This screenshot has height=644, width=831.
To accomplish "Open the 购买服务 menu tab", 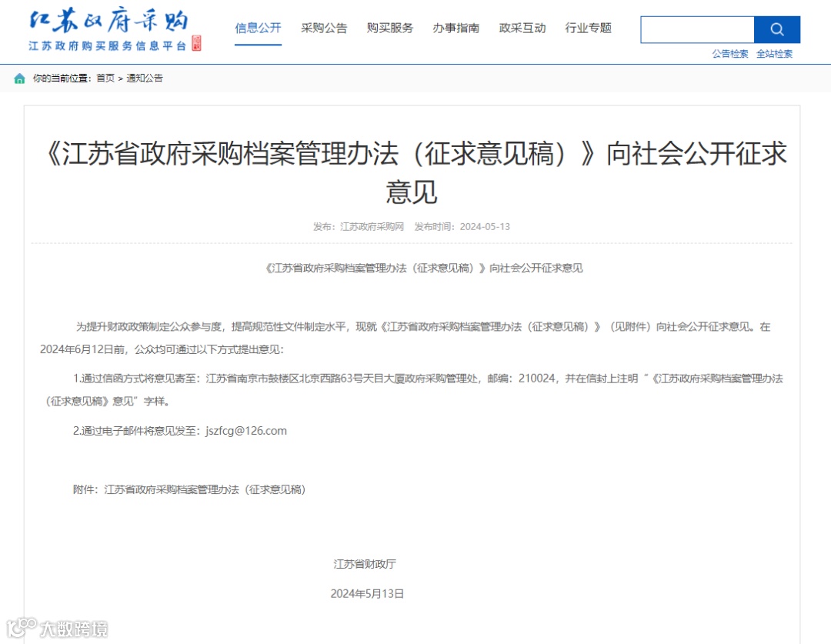I will click(x=389, y=28).
